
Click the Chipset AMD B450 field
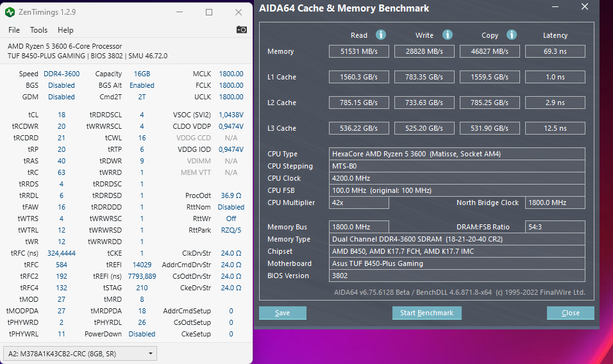(x=457, y=251)
